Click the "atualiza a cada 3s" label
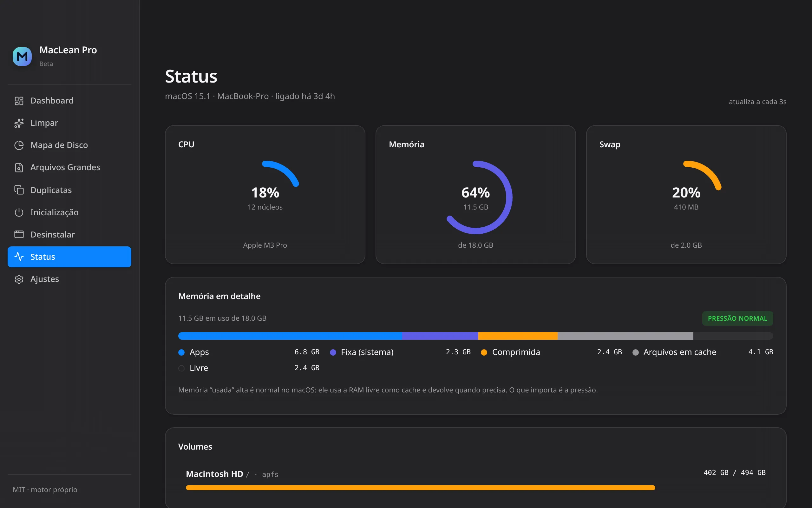Image resolution: width=812 pixels, height=508 pixels. coord(757,102)
